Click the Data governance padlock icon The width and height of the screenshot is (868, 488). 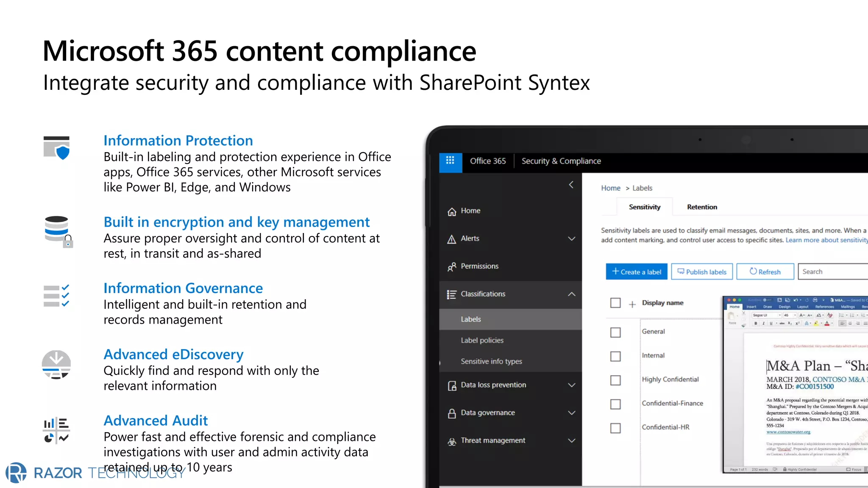[452, 413]
